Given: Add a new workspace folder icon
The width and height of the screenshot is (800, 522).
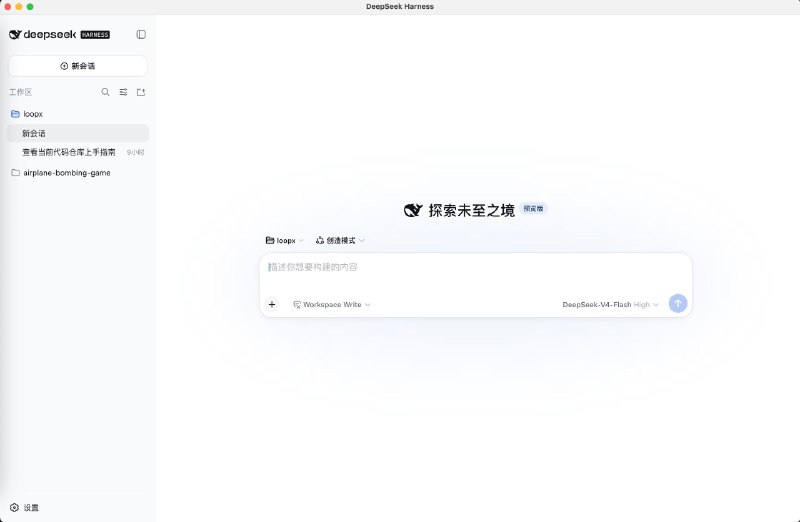Looking at the screenshot, I should click(x=141, y=92).
